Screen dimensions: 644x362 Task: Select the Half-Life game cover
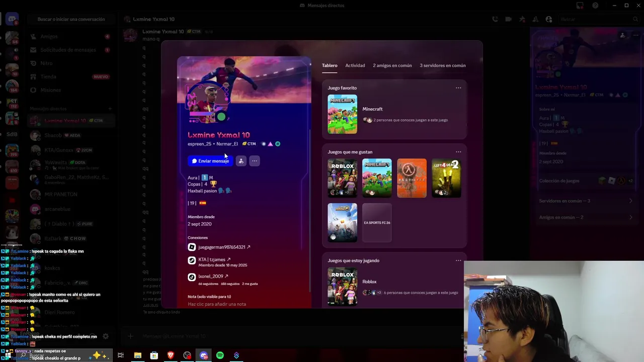click(412, 178)
